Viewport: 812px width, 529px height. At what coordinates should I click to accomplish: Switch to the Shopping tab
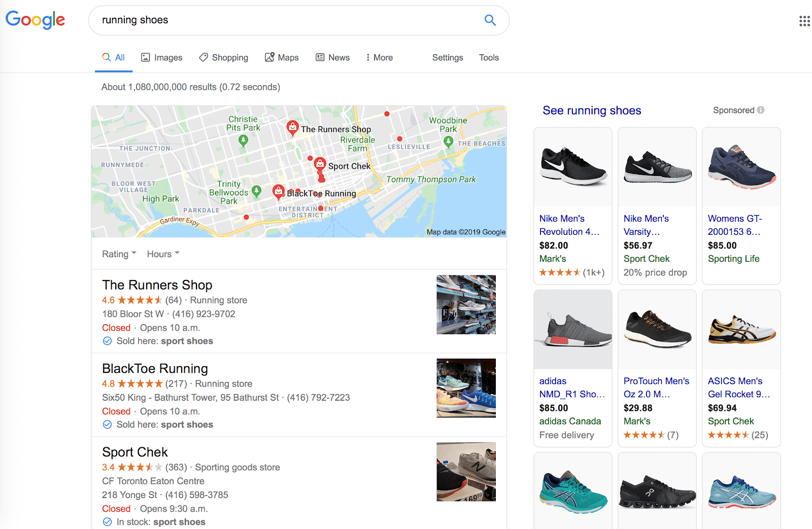[224, 57]
